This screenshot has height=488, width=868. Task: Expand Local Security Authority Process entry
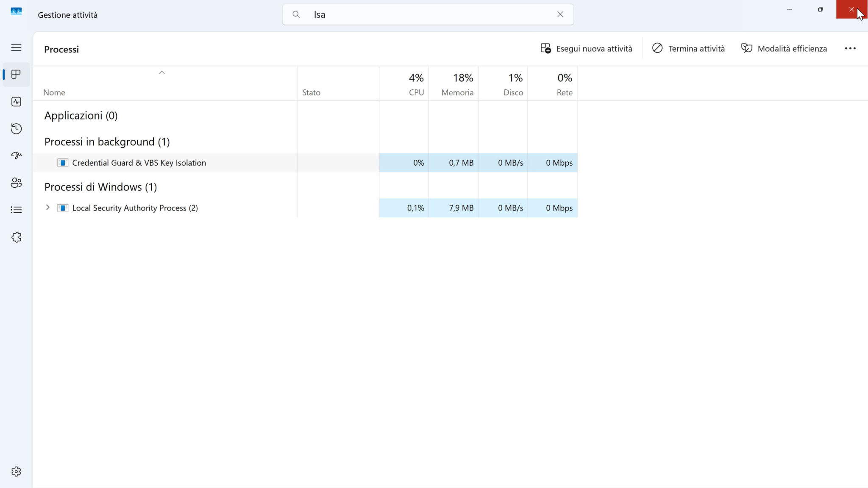pyautogui.click(x=47, y=208)
